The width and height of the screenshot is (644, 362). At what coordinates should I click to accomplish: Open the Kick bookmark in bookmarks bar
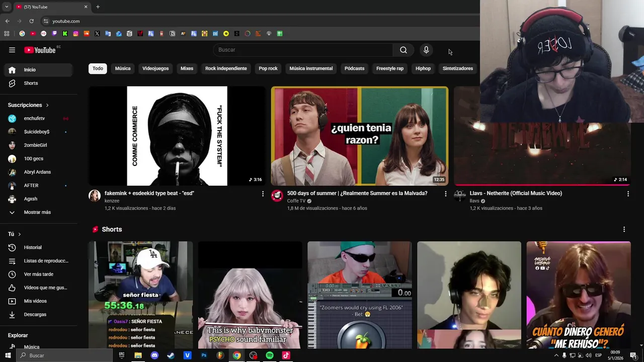tap(65, 34)
